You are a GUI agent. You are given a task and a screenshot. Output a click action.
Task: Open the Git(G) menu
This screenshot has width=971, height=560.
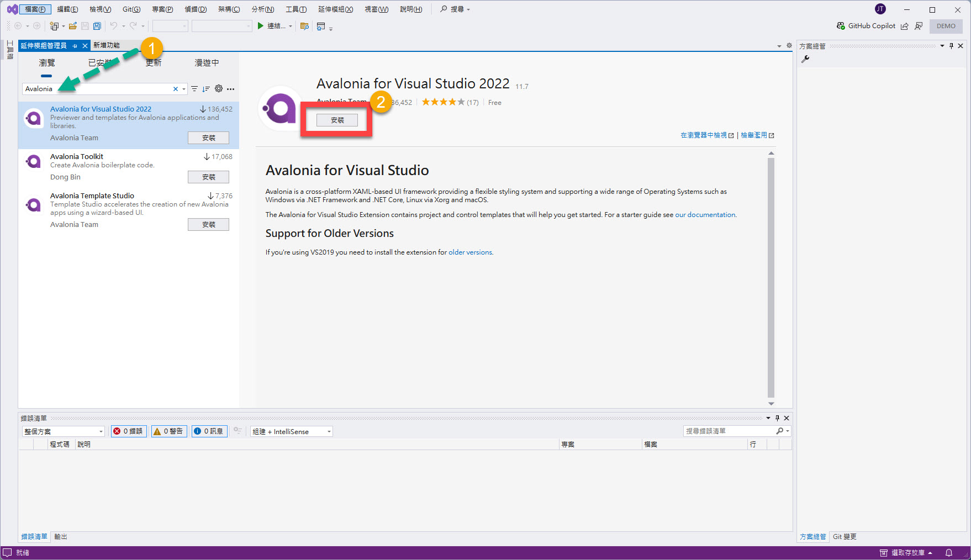131,9
